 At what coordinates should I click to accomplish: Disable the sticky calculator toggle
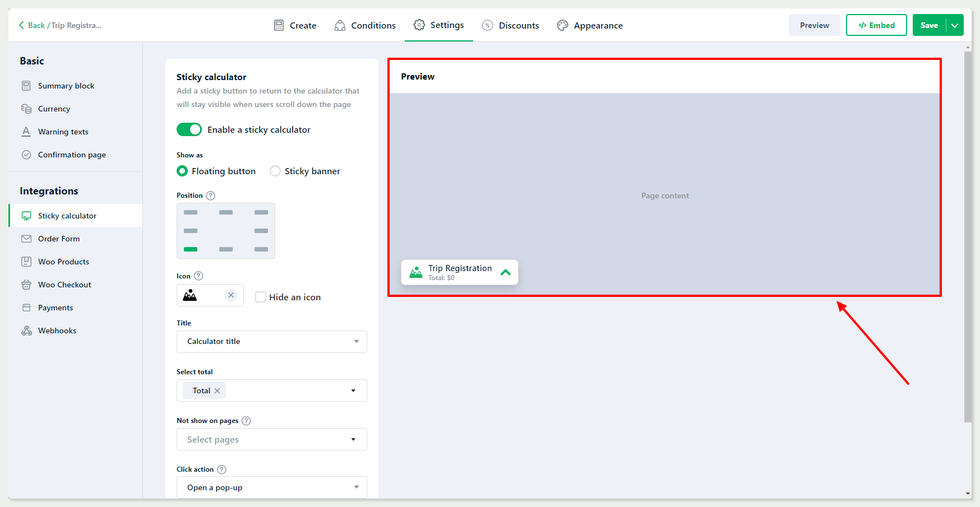189,129
